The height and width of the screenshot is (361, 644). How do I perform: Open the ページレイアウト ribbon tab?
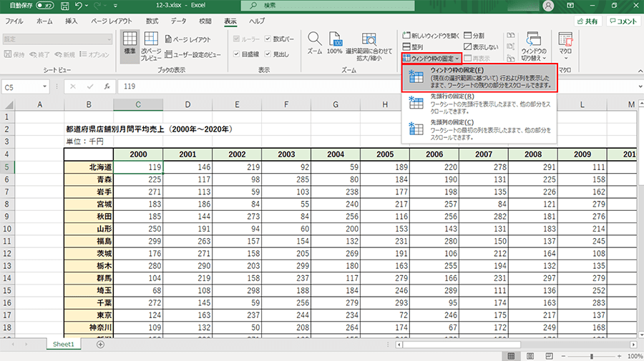[112, 21]
